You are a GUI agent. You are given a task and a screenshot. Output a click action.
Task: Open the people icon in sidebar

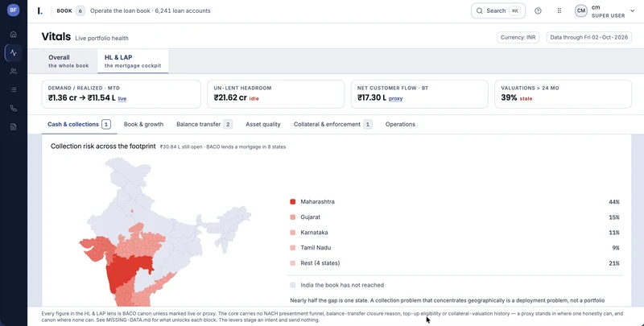coord(13,71)
